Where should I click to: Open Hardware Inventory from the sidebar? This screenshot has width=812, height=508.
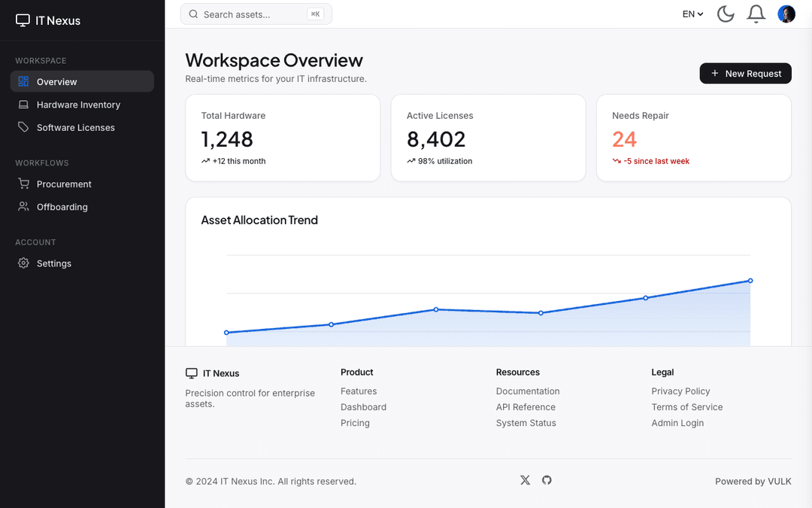[82, 104]
